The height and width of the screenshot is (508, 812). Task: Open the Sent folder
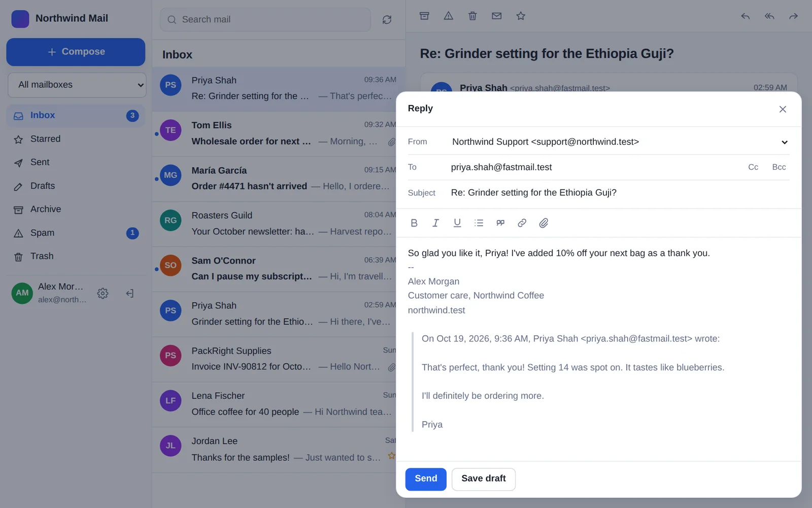pyautogui.click(x=76, y=163)
